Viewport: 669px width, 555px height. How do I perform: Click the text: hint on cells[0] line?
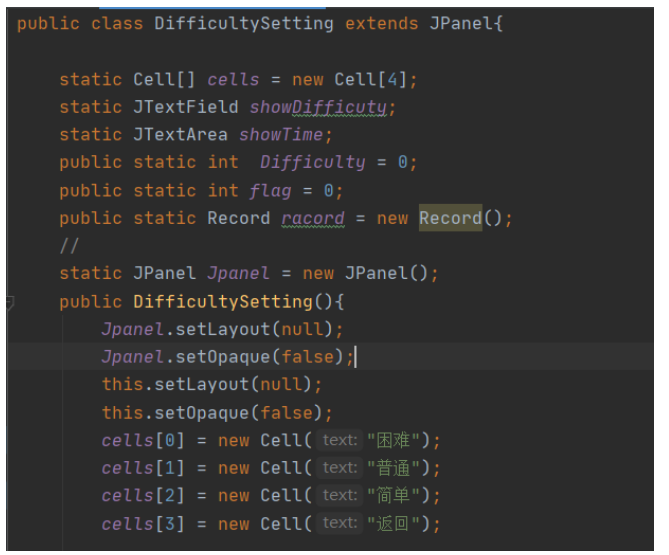pos(340,440)
